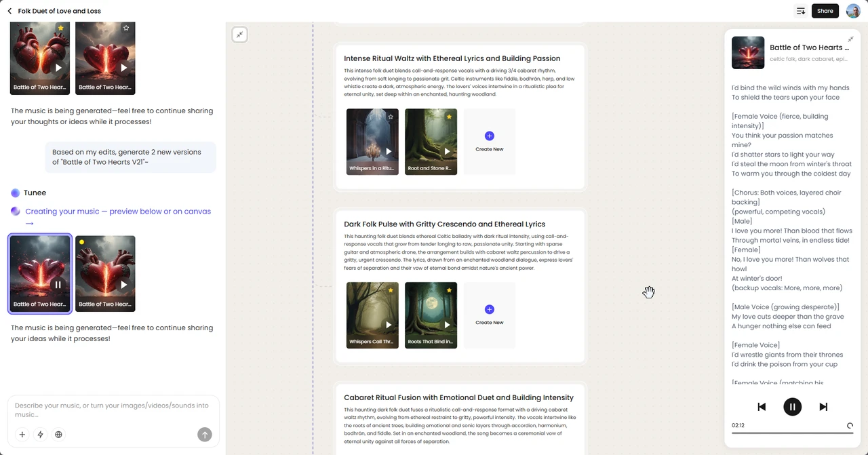This screenshot has width=868, height=455.
Task: Play the upper-right Battle of Two Hearts chat thumbnail
Action: (x=123, y=68)
